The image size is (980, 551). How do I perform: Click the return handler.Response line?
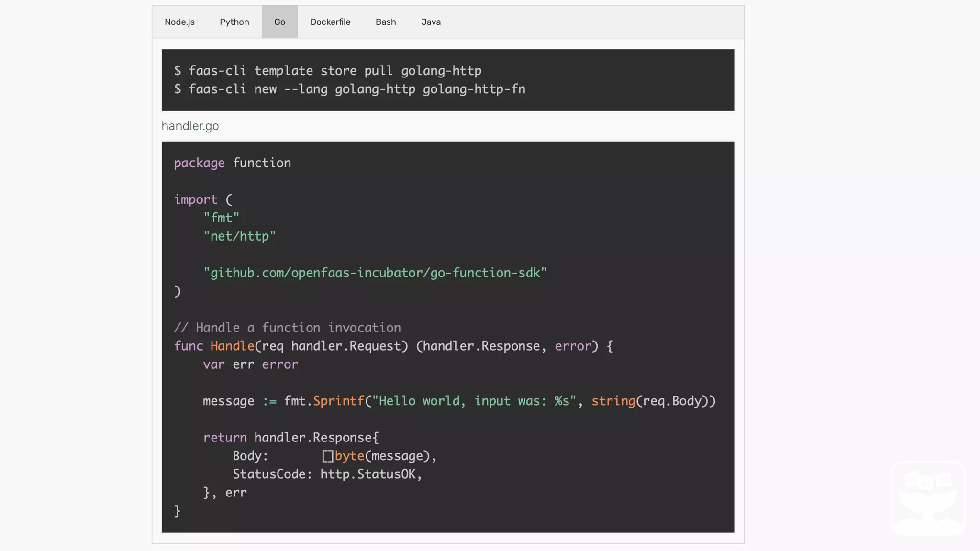pos(290,438)
